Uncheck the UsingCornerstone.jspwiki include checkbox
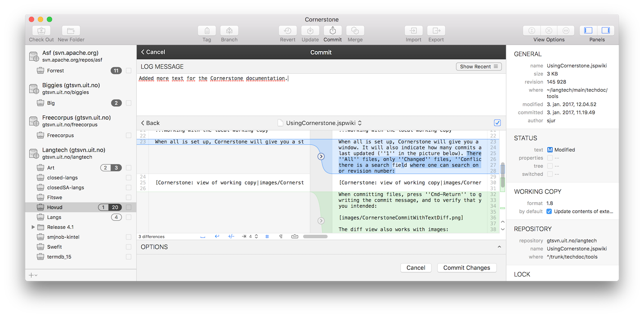Image resolution: width=644 pixels, height=317 pixels. 497,123
